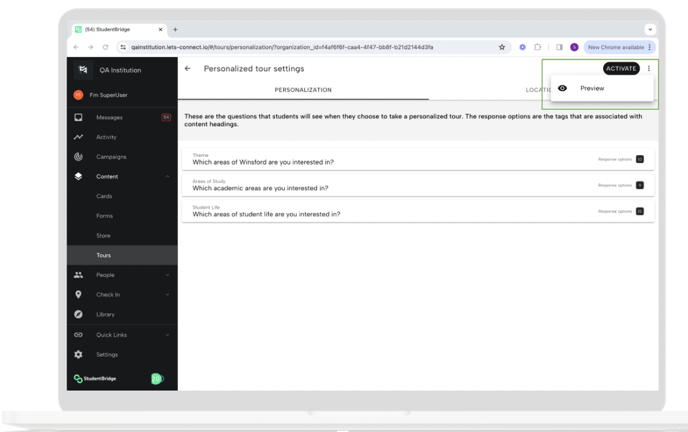688x432 pixels.
Task: Open the Which areas of Winsford question
Action: [x=418, y=159]
